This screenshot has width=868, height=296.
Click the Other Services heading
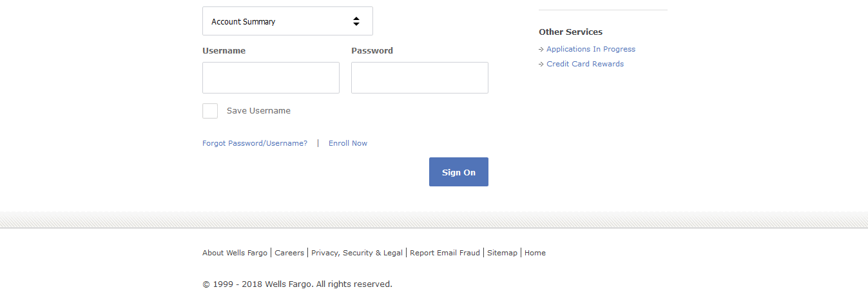pos(570,32)
